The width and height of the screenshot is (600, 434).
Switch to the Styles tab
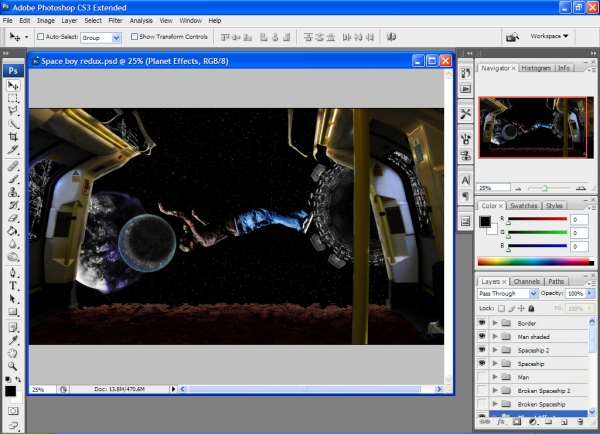coord(554,206)
